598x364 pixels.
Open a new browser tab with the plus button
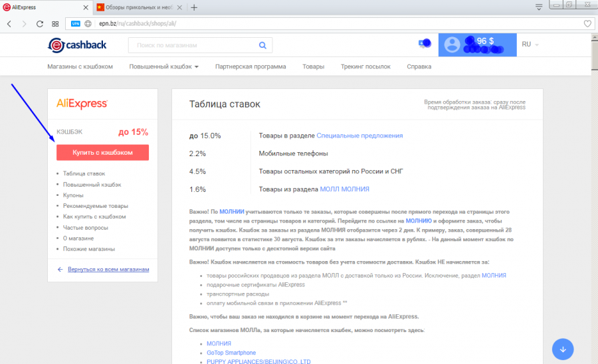[194, 7]
